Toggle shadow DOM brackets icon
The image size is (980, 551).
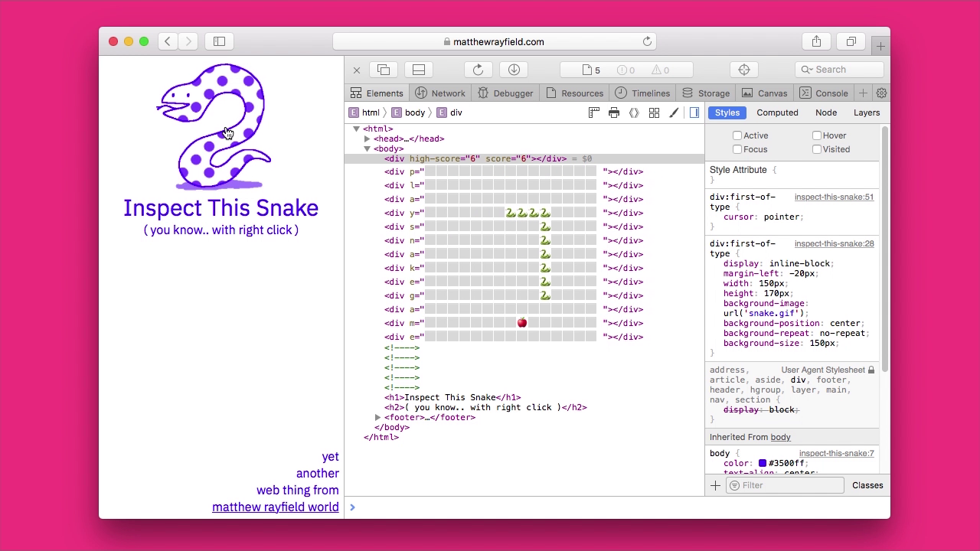coord(634,112)
